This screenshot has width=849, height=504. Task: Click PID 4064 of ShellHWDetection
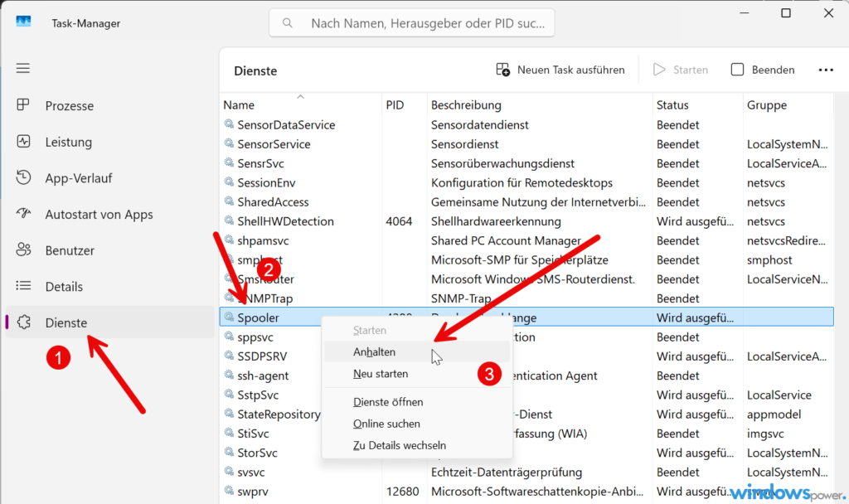tap(399, 220)
